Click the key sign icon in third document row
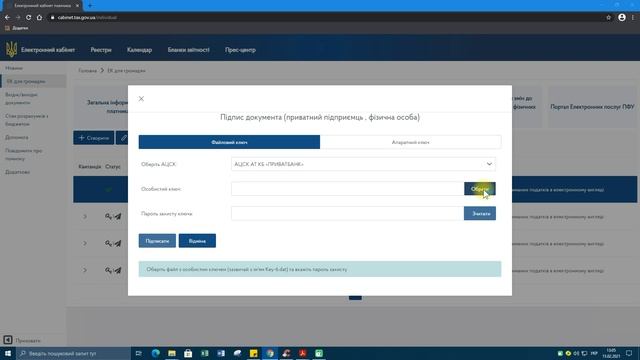The height and width of the screenshot is (360, 640). [108, 270]
